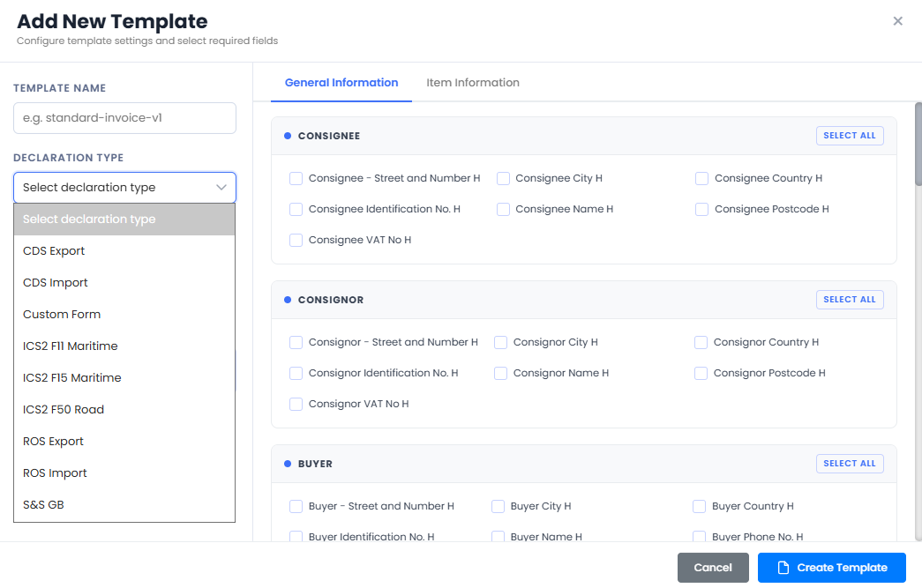Click the Template Name input field
This screenshot has height=588, width=922.
tap(124, 118)
